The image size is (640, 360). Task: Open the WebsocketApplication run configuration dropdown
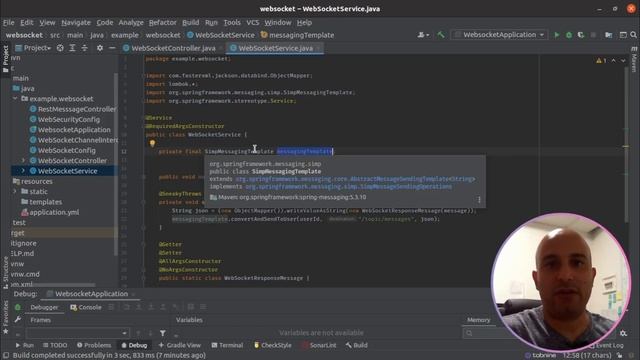point(500,35)
